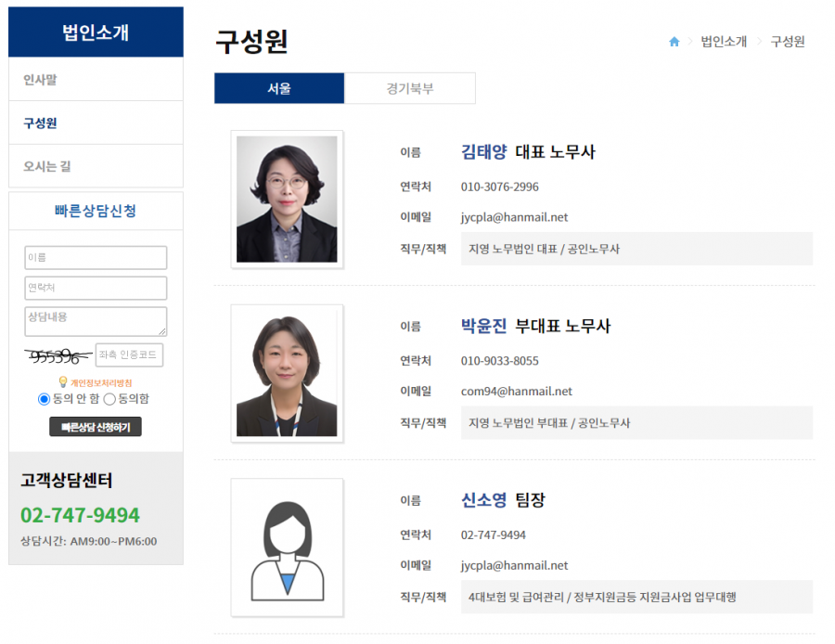The width and height of the screenshot is (835, 644).
Task: Click the 좌측 인증코드 input field
Action: tap(129, 355)
